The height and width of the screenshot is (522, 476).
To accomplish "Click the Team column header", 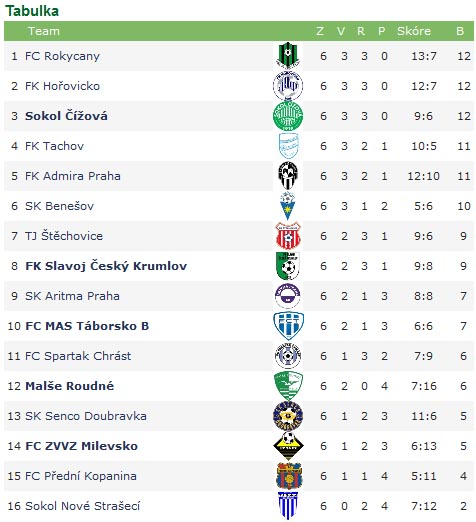I will pos(44,31).
